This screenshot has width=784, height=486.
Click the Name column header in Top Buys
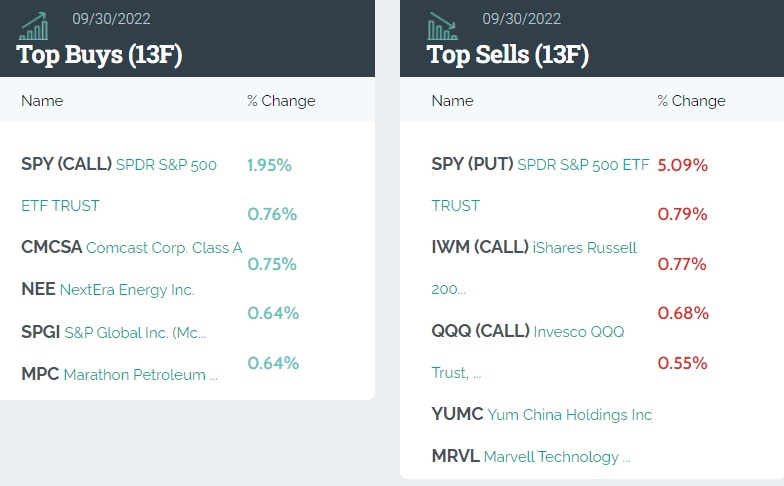click(x=42, y=101)
